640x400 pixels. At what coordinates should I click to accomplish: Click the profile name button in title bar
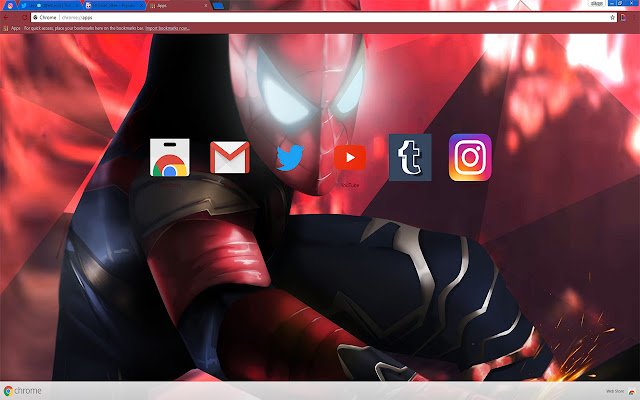click(597, 4)
